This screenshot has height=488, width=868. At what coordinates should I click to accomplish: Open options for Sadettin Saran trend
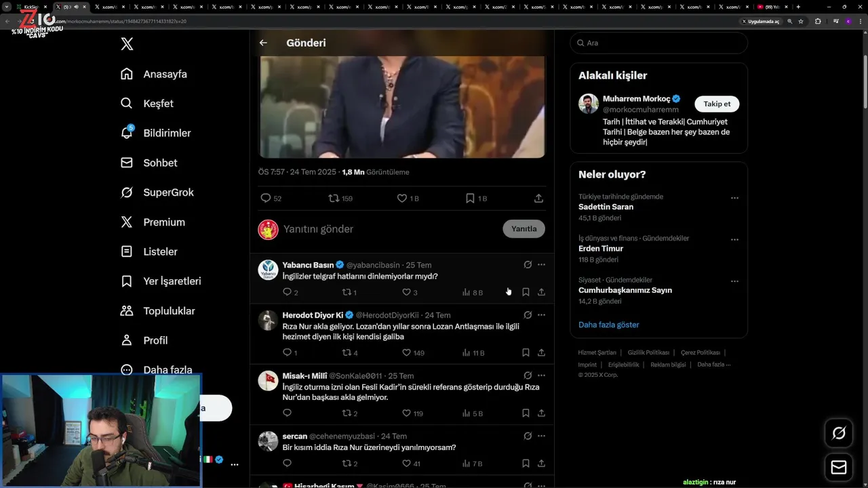pyautogui.click(x=734, y=198)
